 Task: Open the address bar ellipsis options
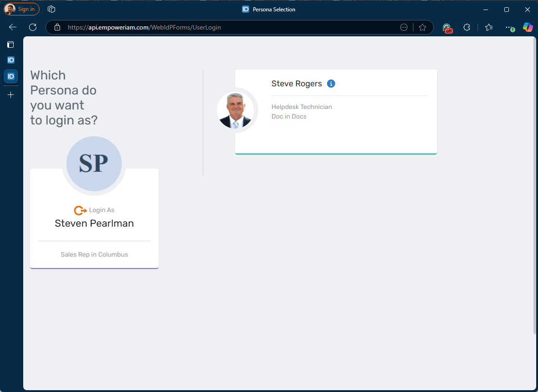tap(404, 27)
